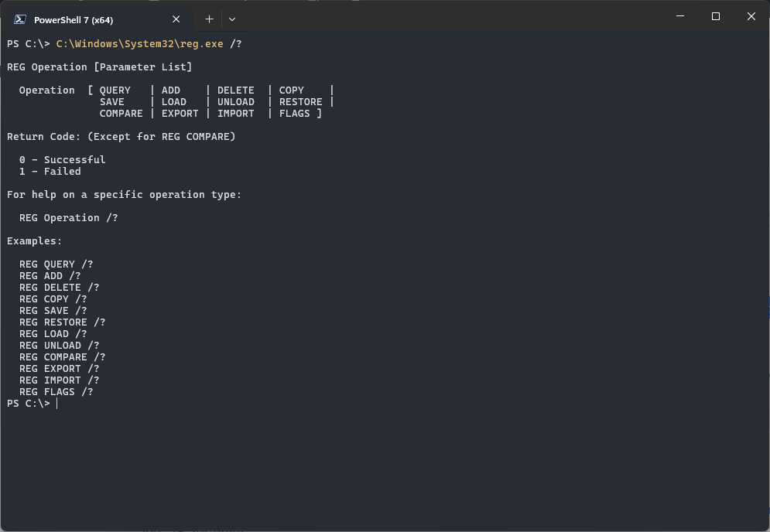Open a new tab with the plus button
Viewport: 770px width, 532px height.
tap(209, 19)
